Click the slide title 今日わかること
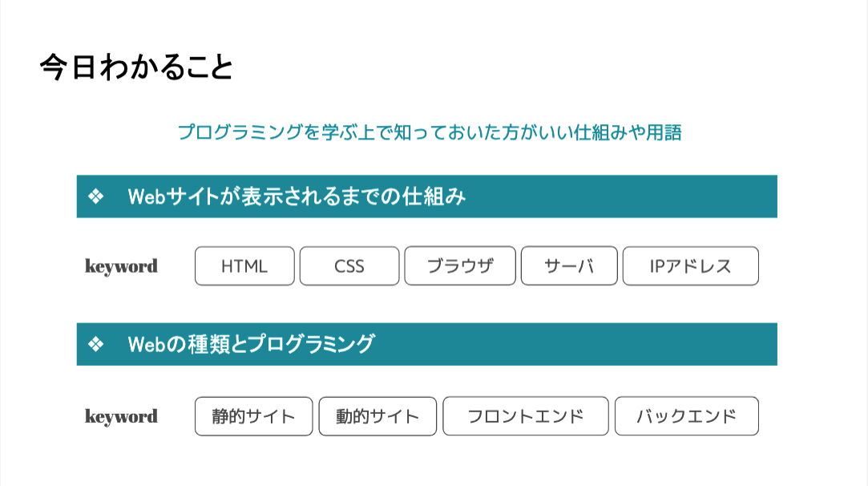This screenshot has height=486, width=868. point(137,67)
